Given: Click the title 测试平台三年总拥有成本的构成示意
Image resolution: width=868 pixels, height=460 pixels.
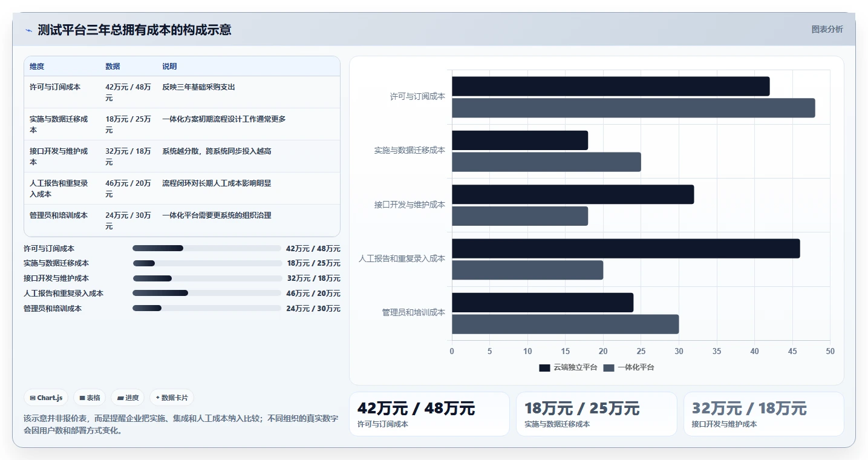Looking at the screenshot, I should pos(134,30).
